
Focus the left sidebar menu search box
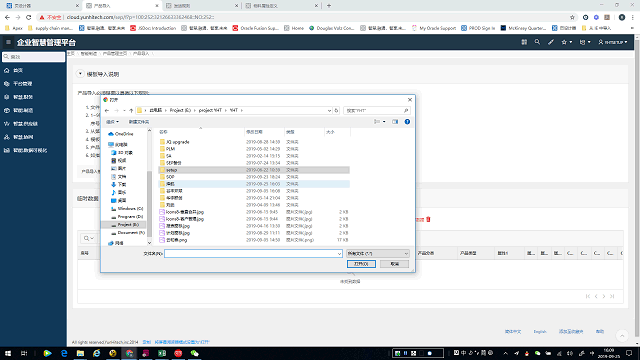33,57
